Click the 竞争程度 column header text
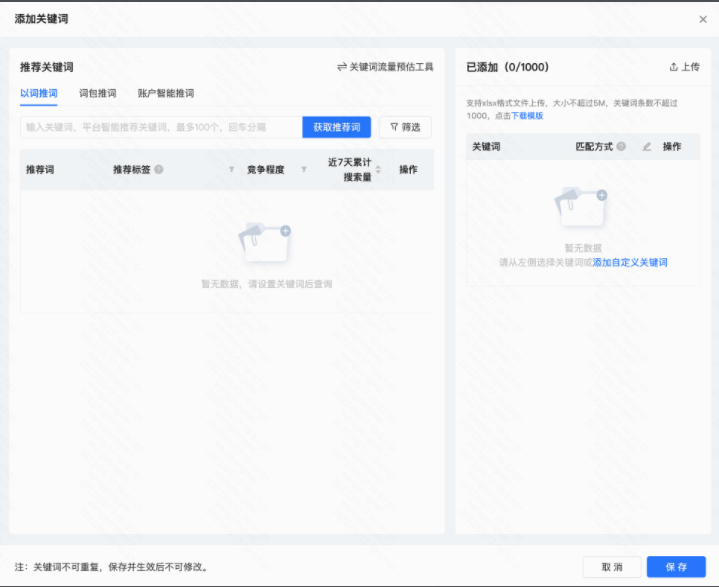 (x=265, y=170)
